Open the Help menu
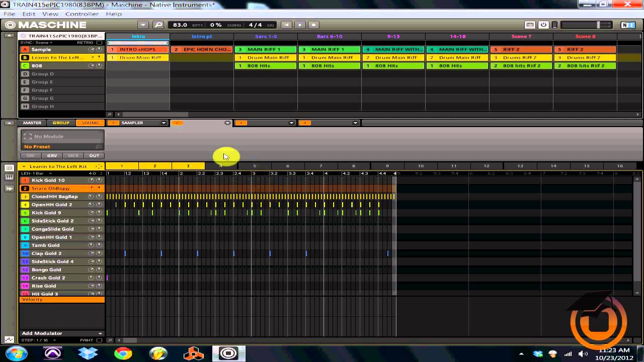Image resolution: width=644 pixels, height=362 pixels. 114,14
